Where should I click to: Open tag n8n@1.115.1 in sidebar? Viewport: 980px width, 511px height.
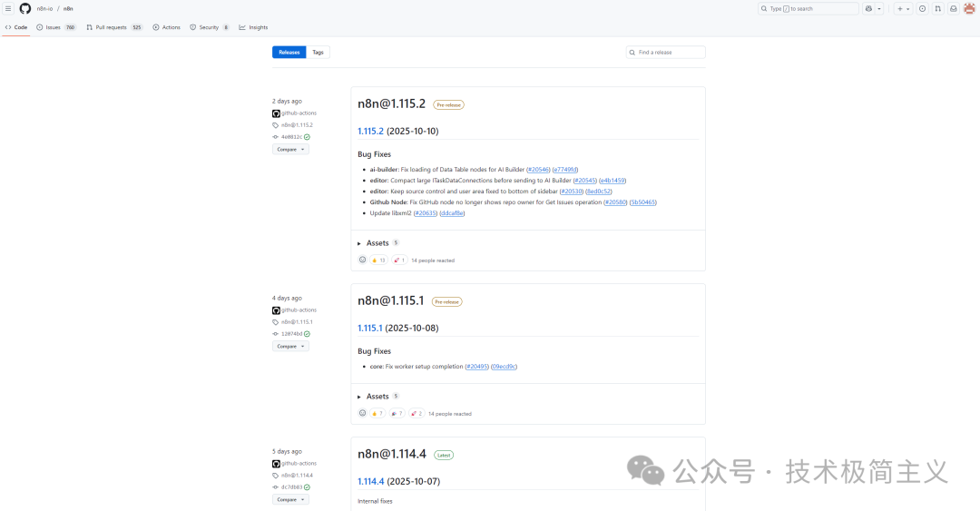click(297, 322)
